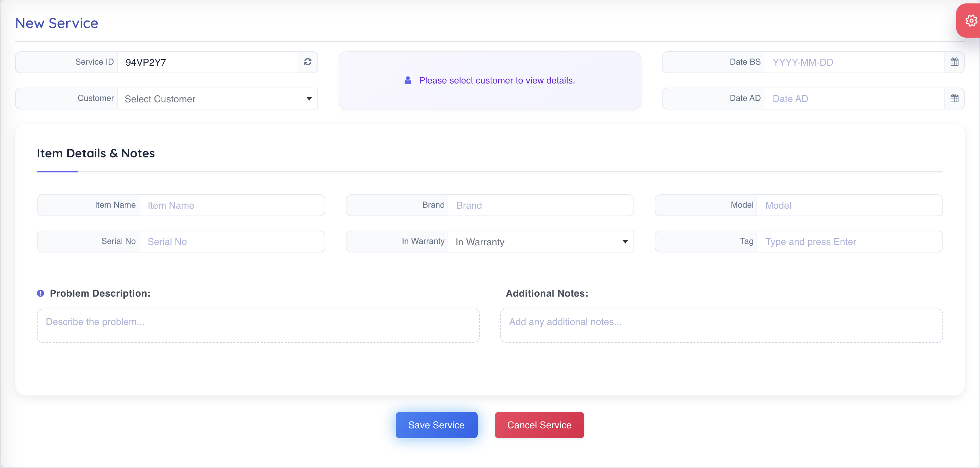Click the Serial No input field
This screenshot has width=980, height=468.
point(232,242)
